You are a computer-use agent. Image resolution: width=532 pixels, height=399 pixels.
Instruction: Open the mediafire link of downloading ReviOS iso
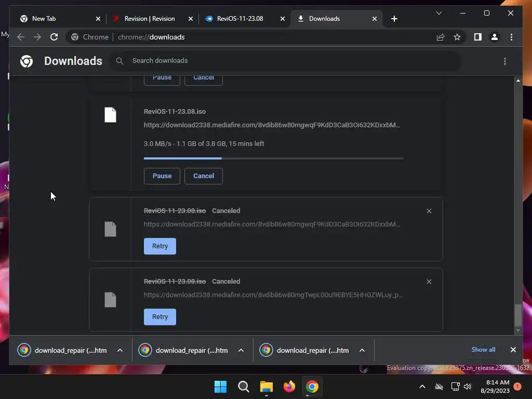[x=272, y=125]
